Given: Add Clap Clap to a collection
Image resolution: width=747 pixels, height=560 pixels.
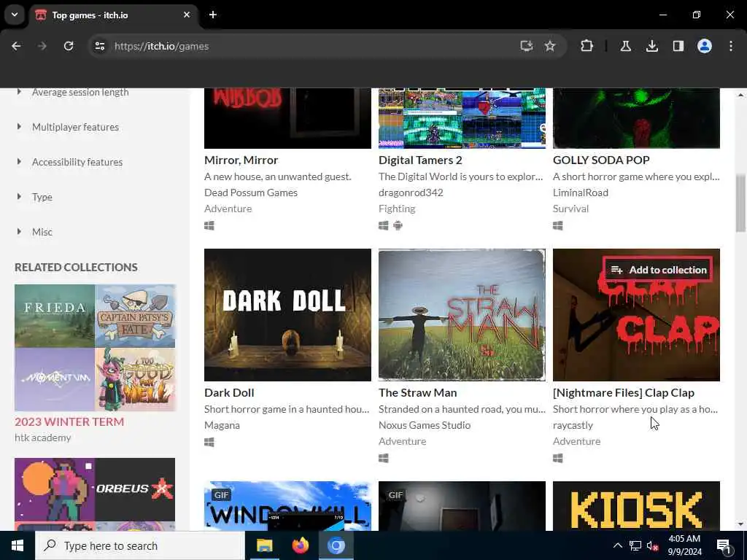Looking at the screenshot, I should click(659, 270).
